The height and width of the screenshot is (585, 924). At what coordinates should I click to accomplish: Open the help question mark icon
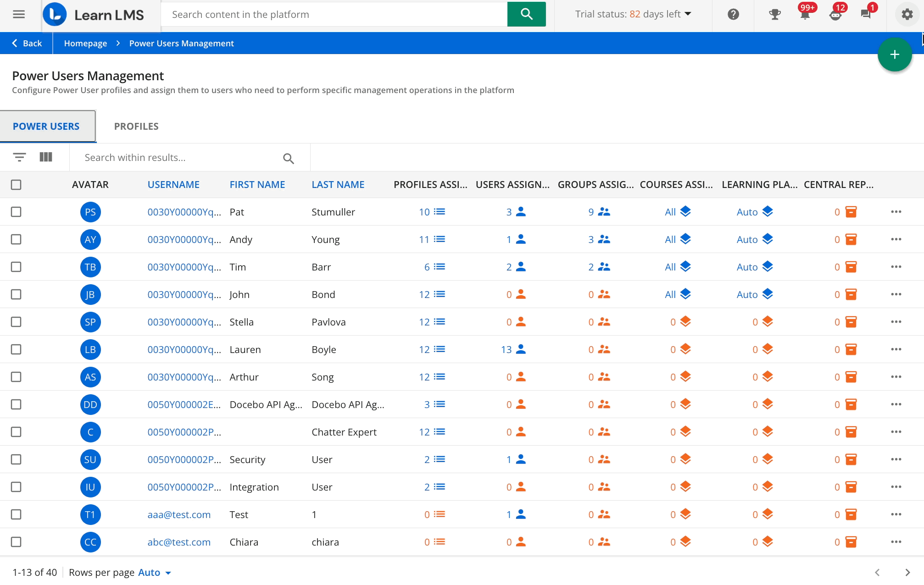click(x=733, y=14)
